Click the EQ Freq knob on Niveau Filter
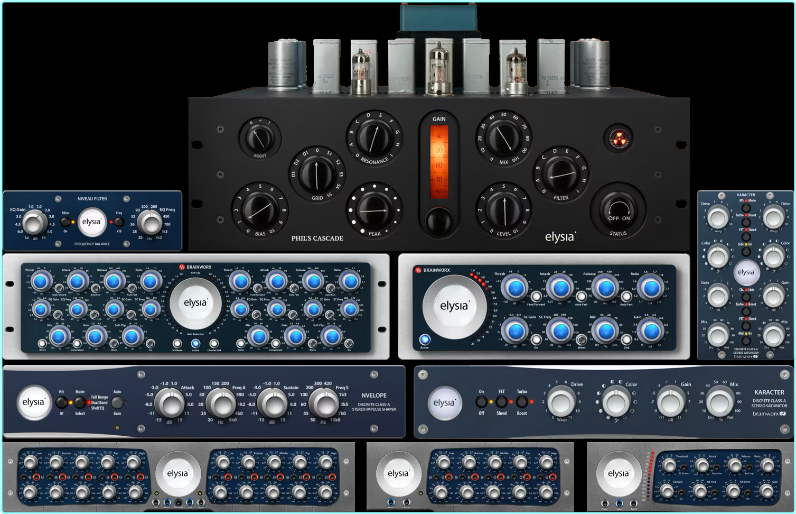 point(150,222)
